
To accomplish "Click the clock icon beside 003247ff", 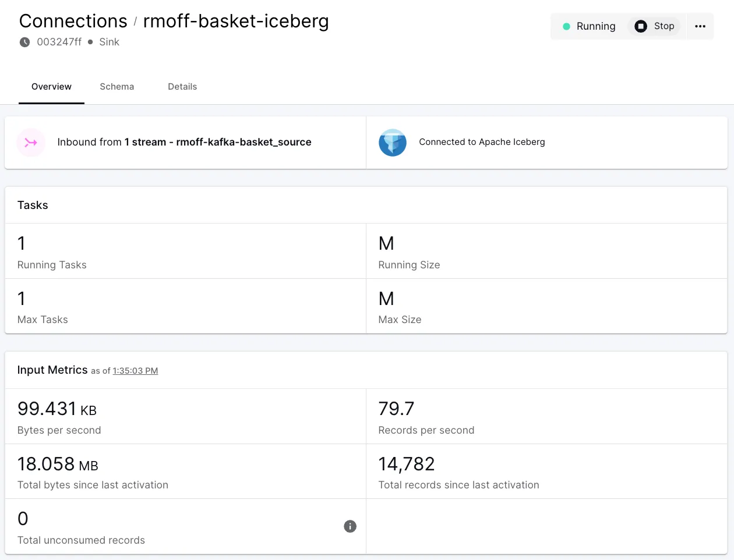I will pyautogui.click(x=24, y=42).
